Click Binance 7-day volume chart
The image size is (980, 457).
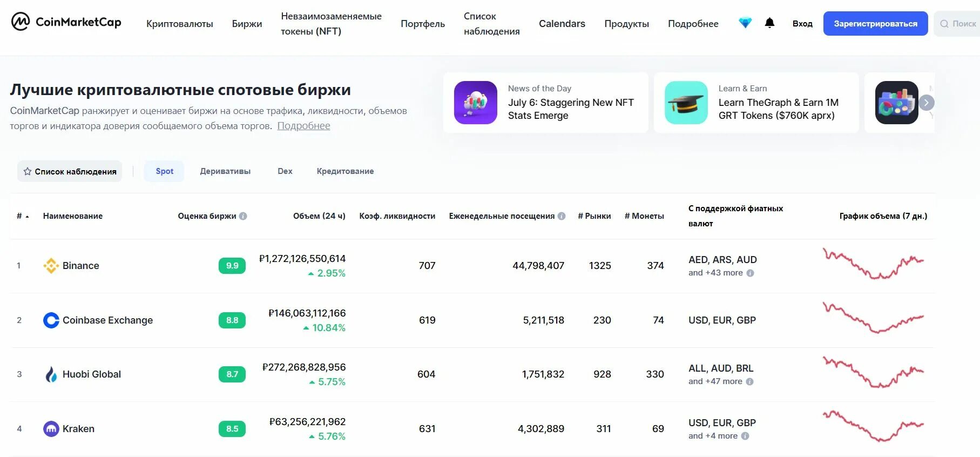873,263
